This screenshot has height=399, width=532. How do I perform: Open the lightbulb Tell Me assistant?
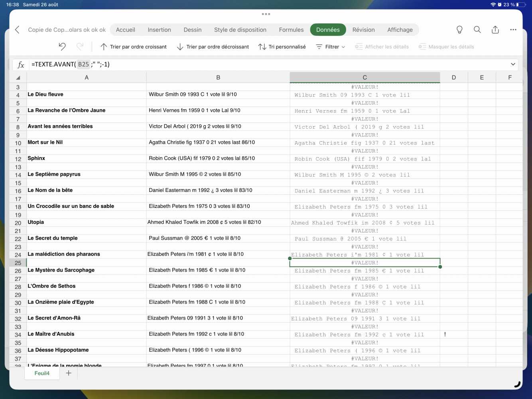pyautogui.click(x=459, y=30)
